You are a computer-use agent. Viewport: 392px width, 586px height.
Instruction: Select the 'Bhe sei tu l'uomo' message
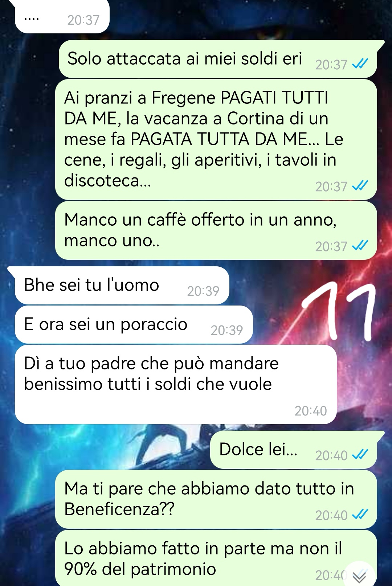tap(122, 286)
